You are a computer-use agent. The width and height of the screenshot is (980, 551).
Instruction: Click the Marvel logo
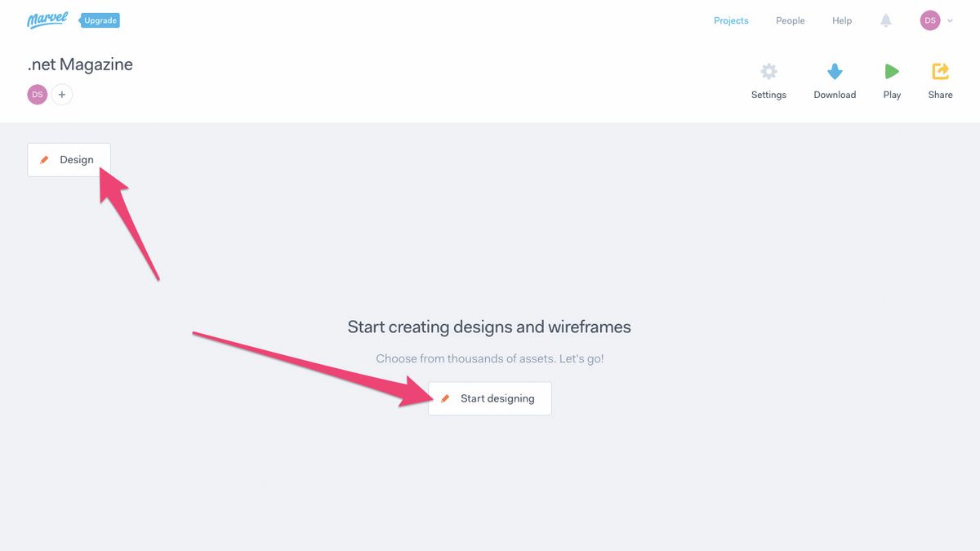46,20
